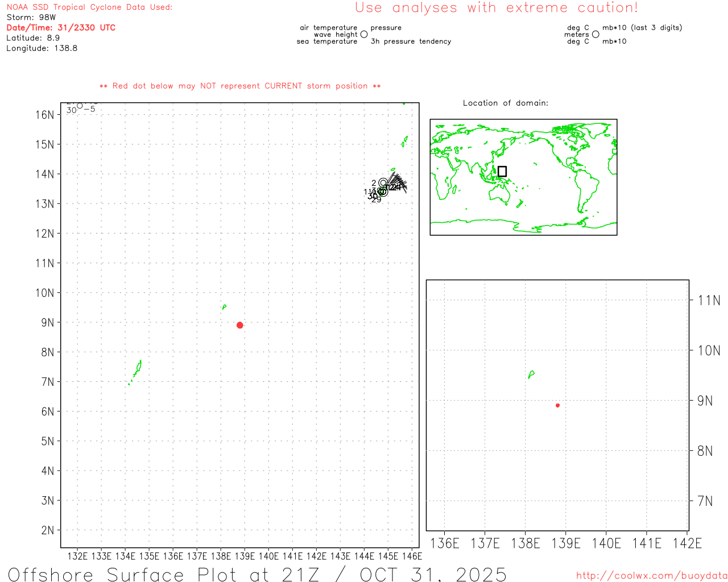Screen dimensions: 728x582
Task: Click the small island outline near 9.5N in main map
Action: (224, 307)
